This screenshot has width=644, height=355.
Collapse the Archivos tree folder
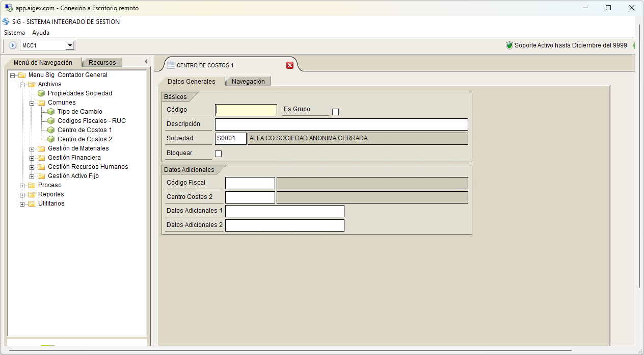tap(22, 85)
